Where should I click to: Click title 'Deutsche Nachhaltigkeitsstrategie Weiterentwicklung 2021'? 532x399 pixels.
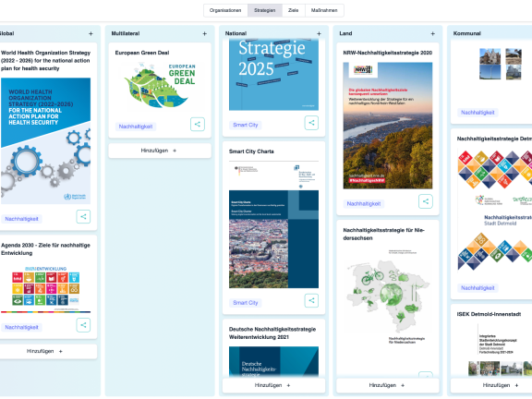point(272,333)
